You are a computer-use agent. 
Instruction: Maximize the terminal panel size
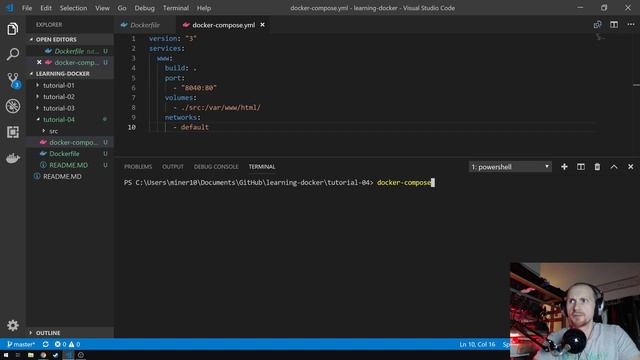614,167
